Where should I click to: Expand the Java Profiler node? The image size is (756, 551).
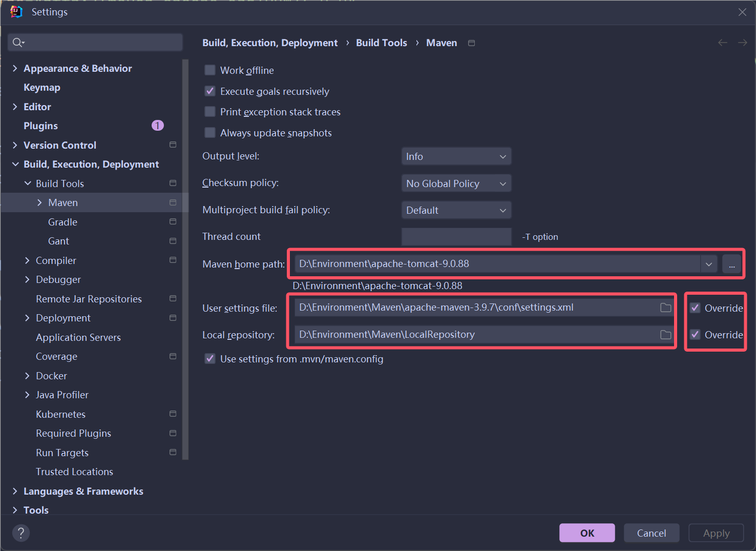pos(28,395)
